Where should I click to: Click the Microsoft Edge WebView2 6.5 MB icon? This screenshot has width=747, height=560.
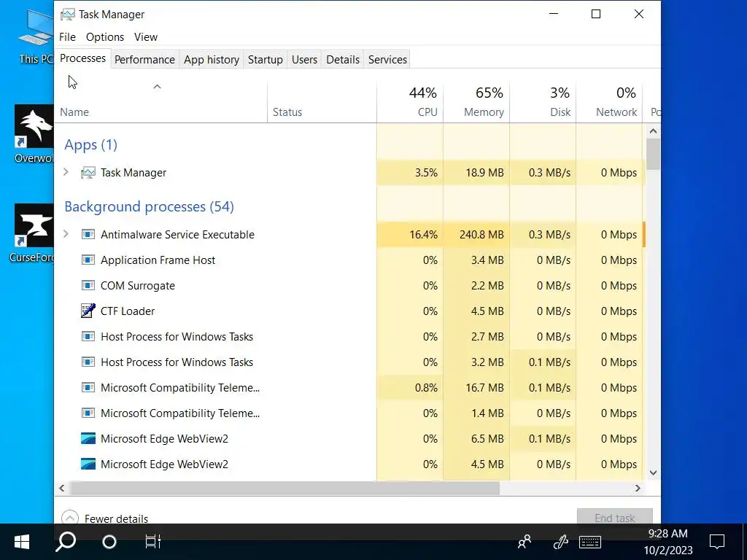pyautogui.click(x=88, y=438)
